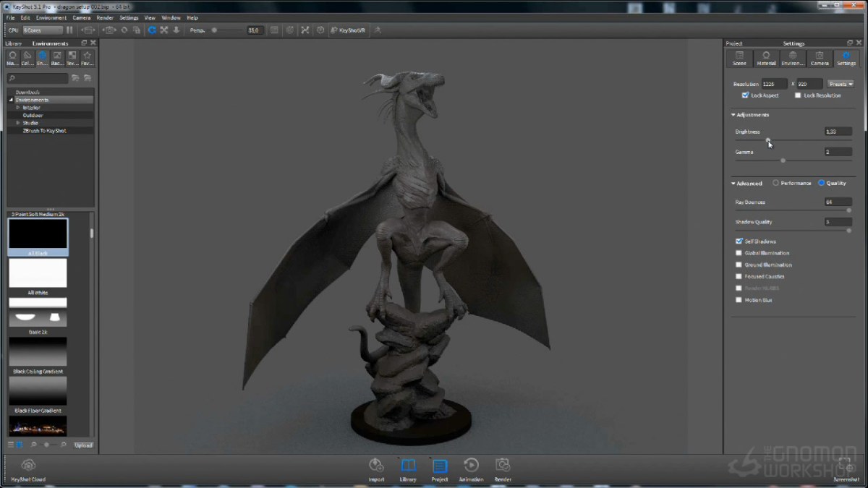The image size is (868, 488).
Task: Expand the Interior environments folder
Action: pos(18,108)
